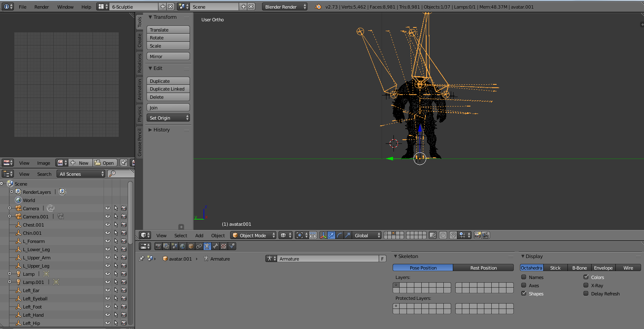Click the Armature name input field
This screenshot has height=329, width=644.
pyautogui.click(x=328, y=259)
